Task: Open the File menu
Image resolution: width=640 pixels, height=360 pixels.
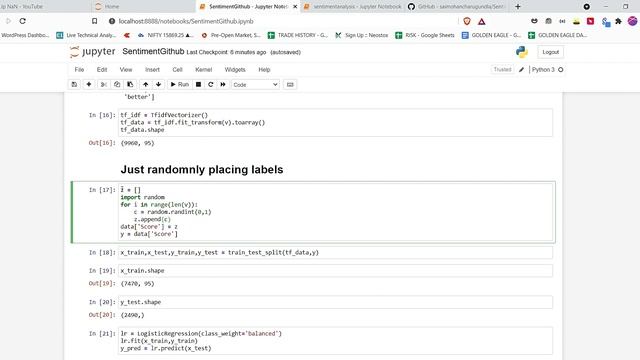Action: pos(79,70)
